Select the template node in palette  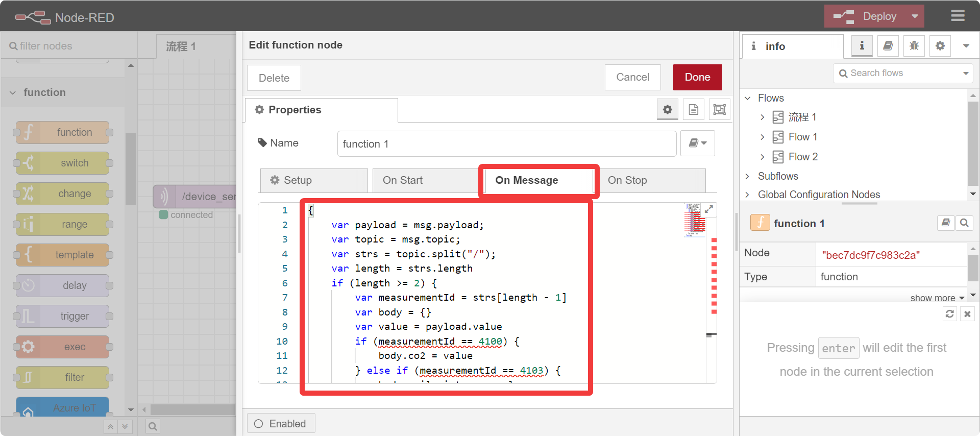[x=63, y=255]
